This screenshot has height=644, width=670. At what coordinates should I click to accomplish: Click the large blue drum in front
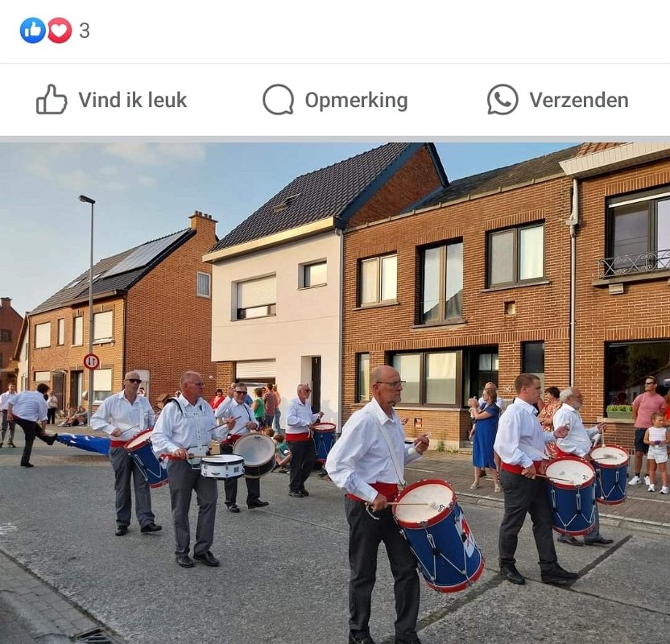point(439,535)
